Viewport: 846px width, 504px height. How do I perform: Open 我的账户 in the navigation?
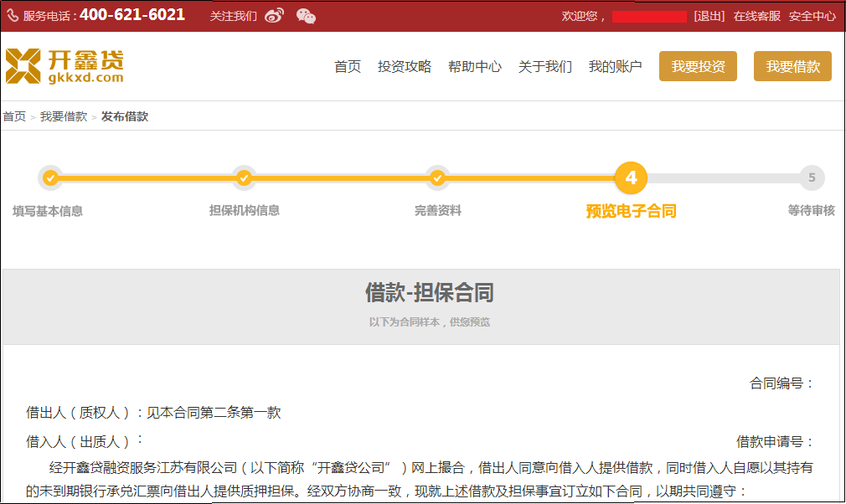(616, 67)
